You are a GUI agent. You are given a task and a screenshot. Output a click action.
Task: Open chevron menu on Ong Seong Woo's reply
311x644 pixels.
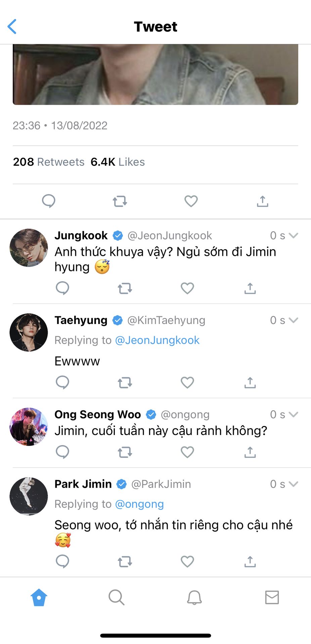pos(294,415)
